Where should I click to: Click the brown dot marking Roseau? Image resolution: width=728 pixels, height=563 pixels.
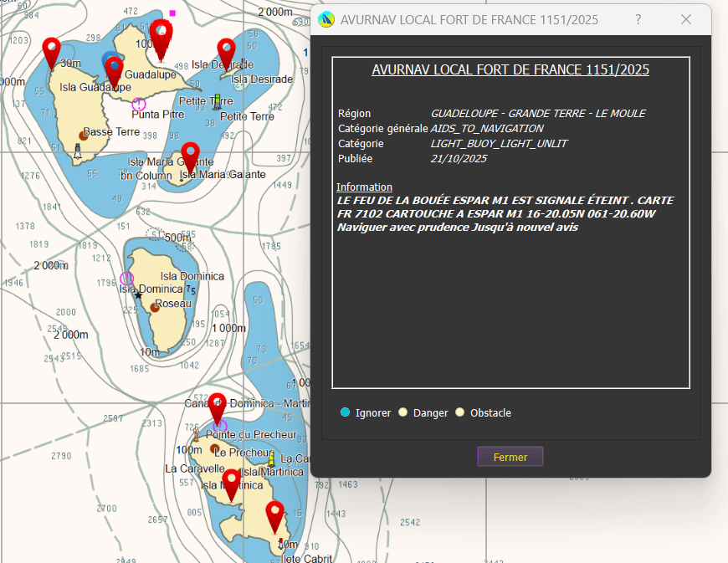[155, 307]
